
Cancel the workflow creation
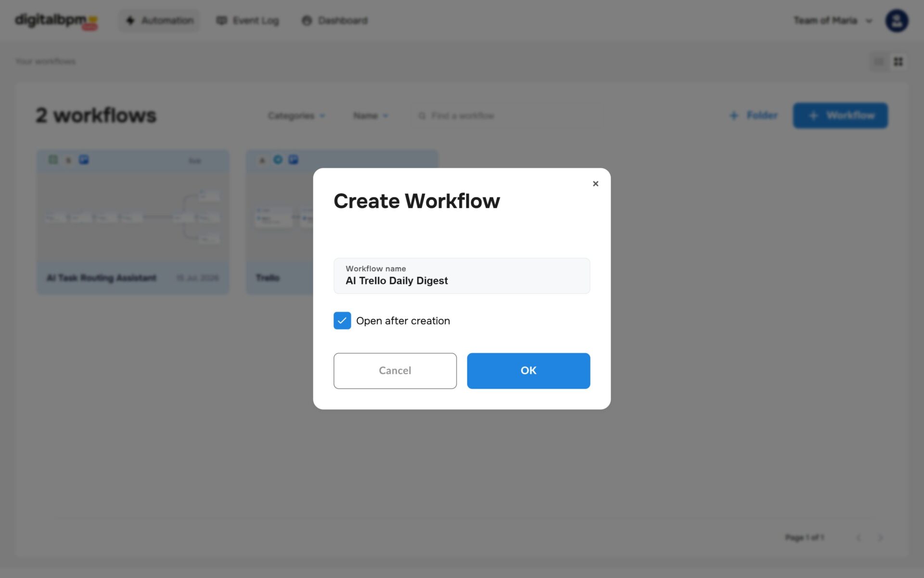click(395, 370)
